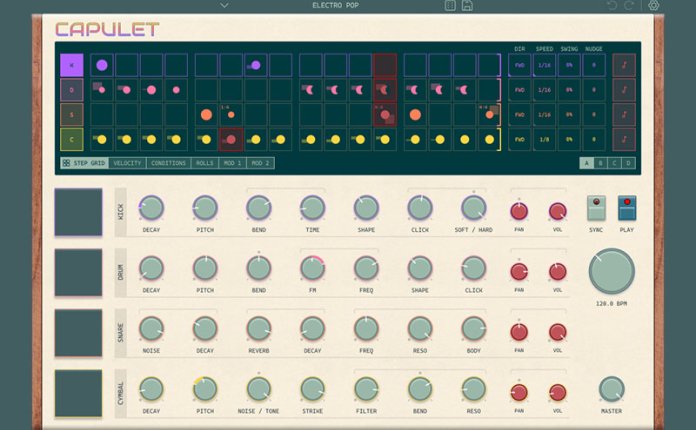Click the Snare Reverb knob

tap(259, 328)
